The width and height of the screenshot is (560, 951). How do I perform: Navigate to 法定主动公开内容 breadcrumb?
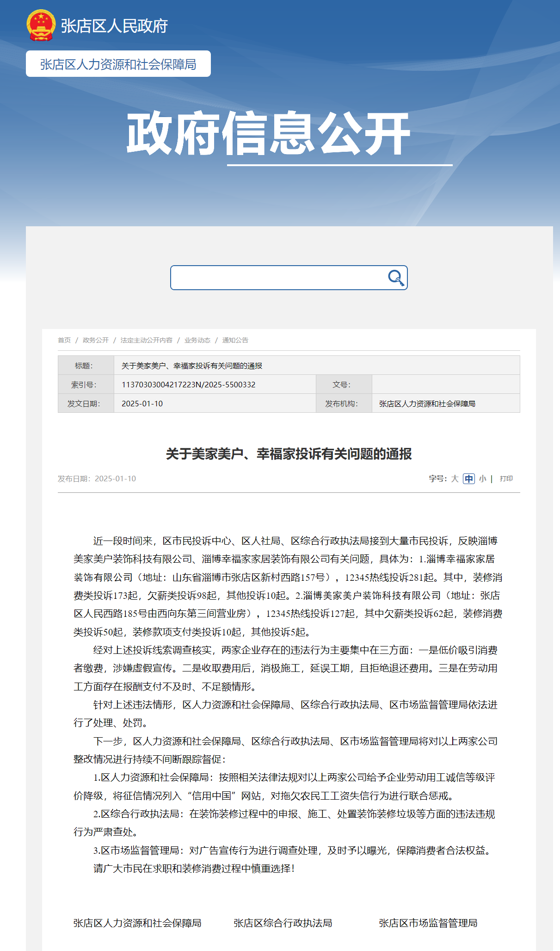pos(146,340)
